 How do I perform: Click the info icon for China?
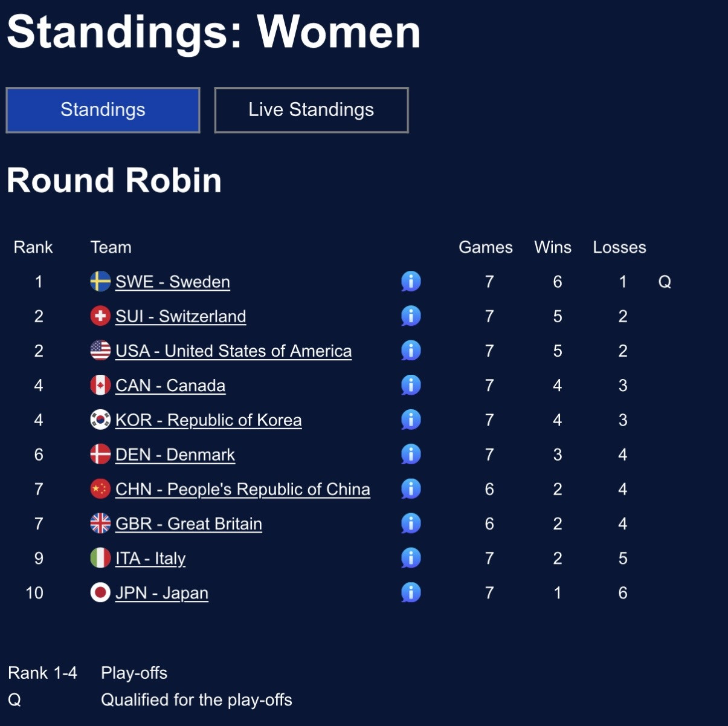411,489
